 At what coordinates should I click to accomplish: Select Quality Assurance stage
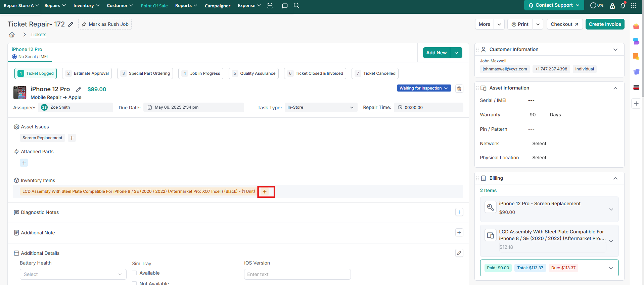pyautogui.click(x=254, y=73)
